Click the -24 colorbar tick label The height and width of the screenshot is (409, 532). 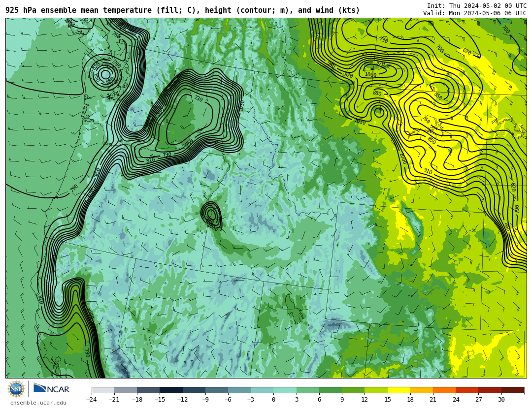(x=91, y=400)
